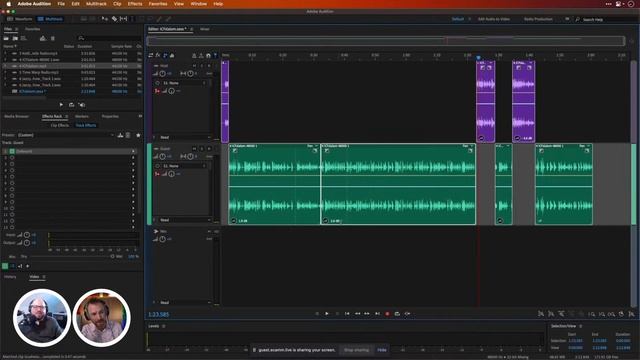Solo the Guest track with S button

click(202, 149)
